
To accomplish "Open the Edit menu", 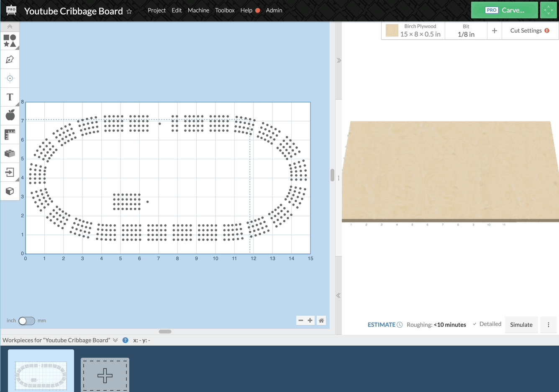I will pos(177,10).
